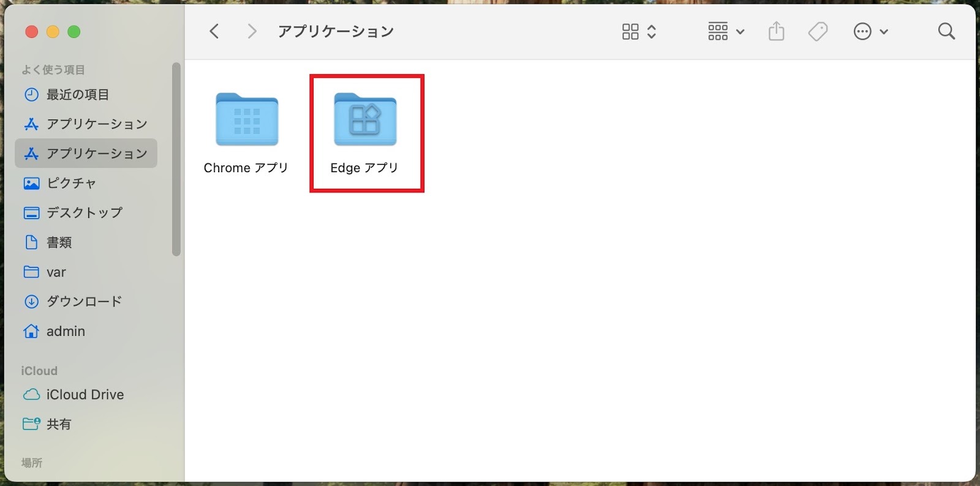The image size is (980, 486).
Task: Expand the group-by dropdown chevron
Action: [x=740, y=32]
